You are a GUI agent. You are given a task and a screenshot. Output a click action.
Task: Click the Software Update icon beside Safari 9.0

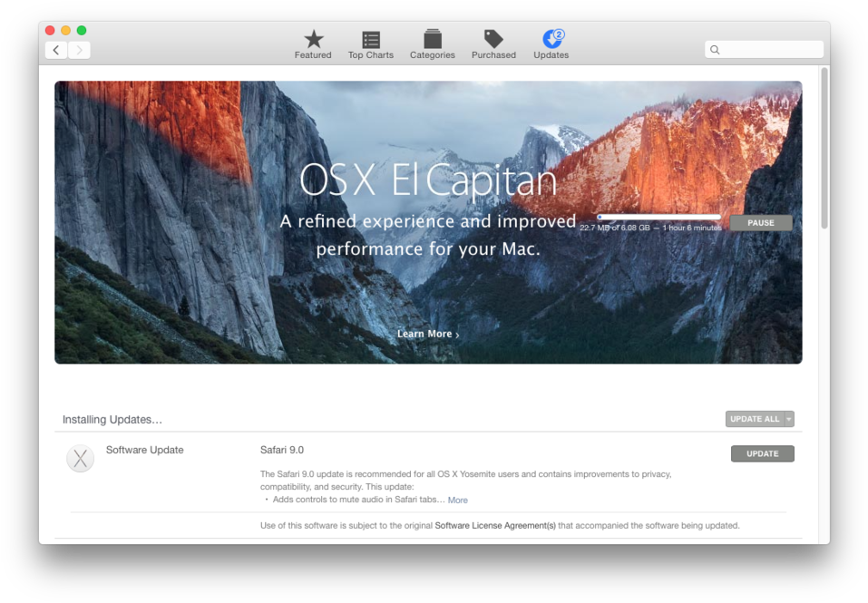pos(80,458)
